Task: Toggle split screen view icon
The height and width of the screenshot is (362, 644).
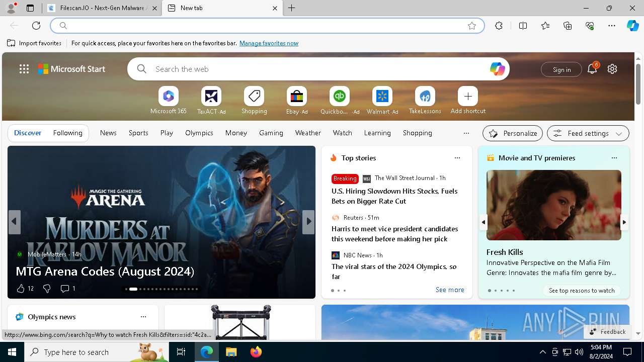Action: pos(523,26)
